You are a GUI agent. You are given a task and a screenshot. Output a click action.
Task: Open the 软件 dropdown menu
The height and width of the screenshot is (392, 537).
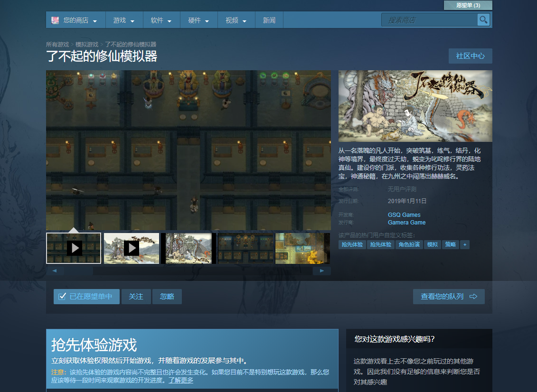(x=161, y=20)
